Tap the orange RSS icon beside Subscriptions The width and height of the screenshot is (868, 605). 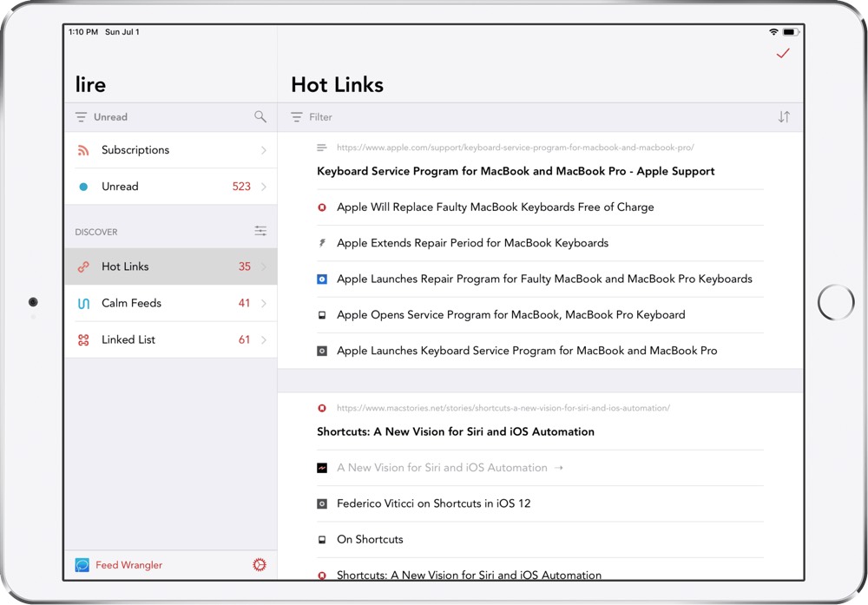pyautogui.click(x=83, y=150)
